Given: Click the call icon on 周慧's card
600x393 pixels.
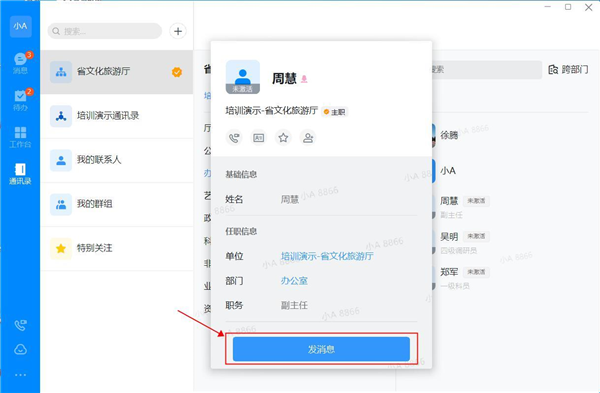Looking at the screenshot, I should pyautogui.click(x=234, y=137).
